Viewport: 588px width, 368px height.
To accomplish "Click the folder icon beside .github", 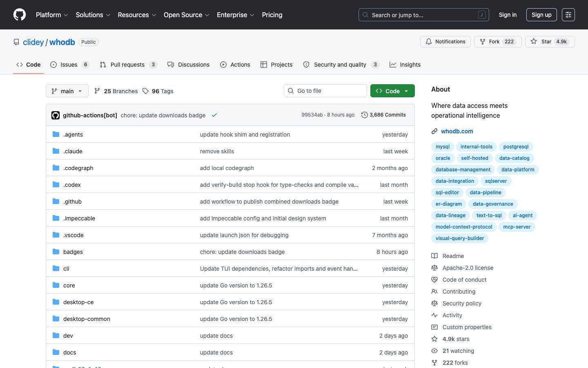I will [56, 201].
